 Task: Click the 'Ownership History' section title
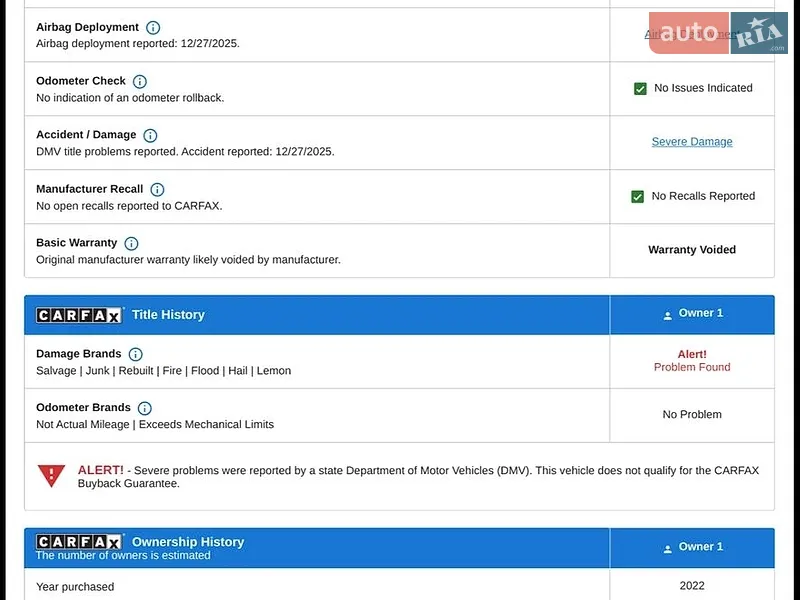188,541
